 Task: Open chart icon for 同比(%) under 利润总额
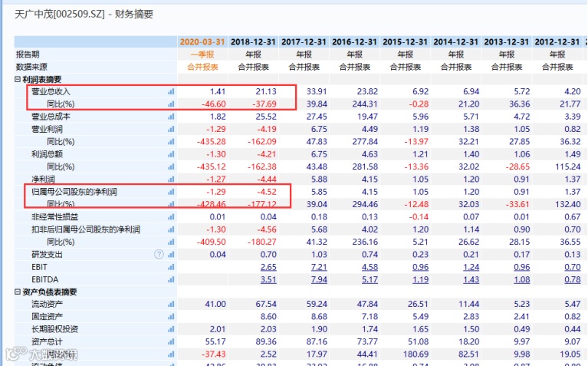[x=171, y=167]
